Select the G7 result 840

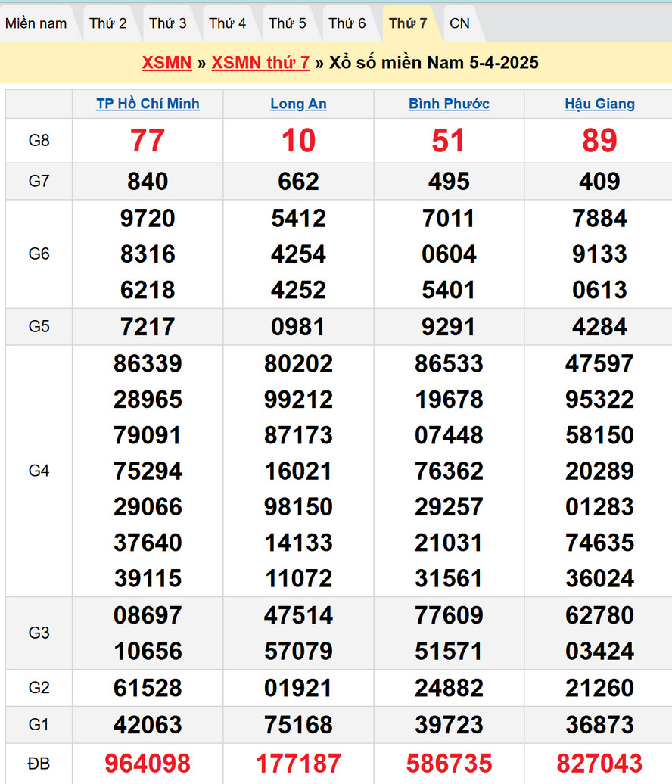click(x=148, y=182)
